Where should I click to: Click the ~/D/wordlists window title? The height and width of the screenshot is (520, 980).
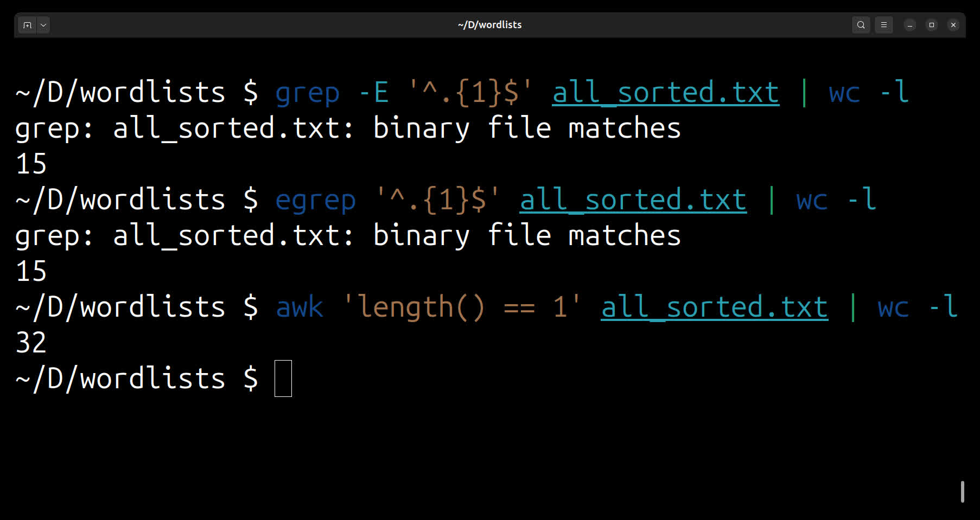pos(489,25)
